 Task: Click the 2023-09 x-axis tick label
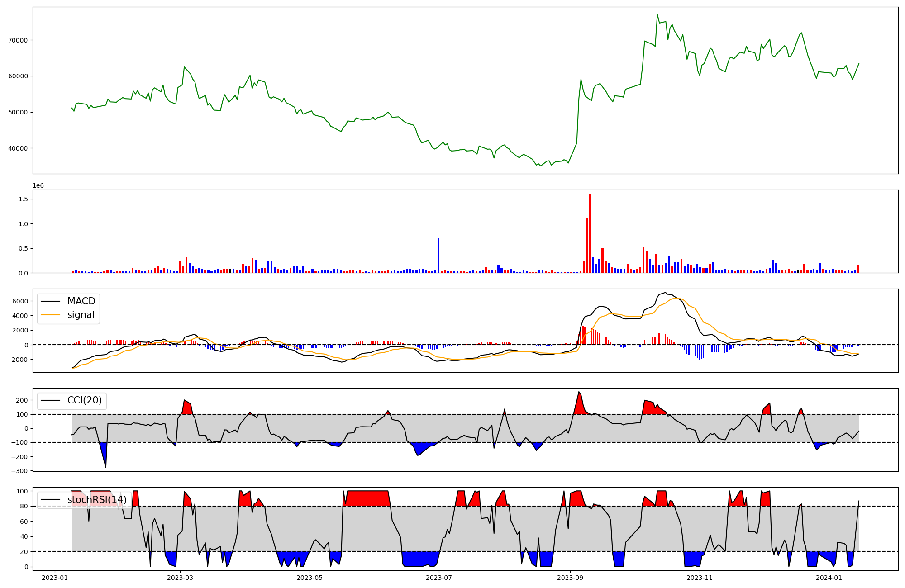570,578
